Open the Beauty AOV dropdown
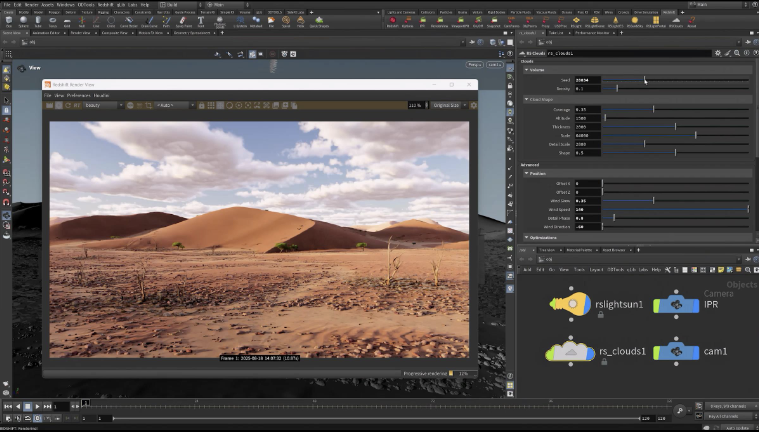This screenshot has width=759, height=432. (103, 105)
